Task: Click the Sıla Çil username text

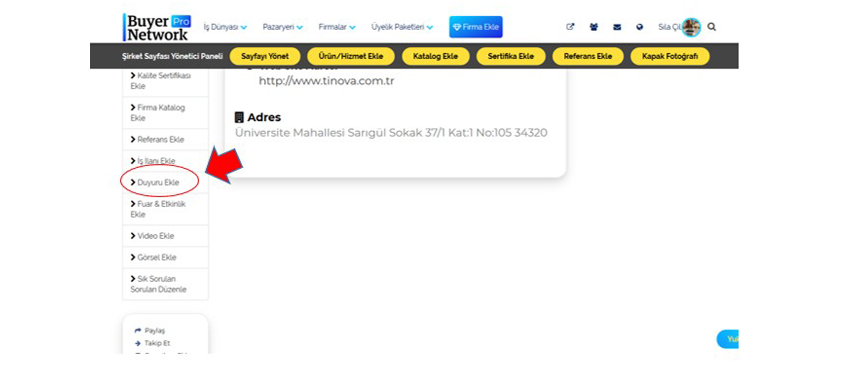Action: tap(669, 27)
